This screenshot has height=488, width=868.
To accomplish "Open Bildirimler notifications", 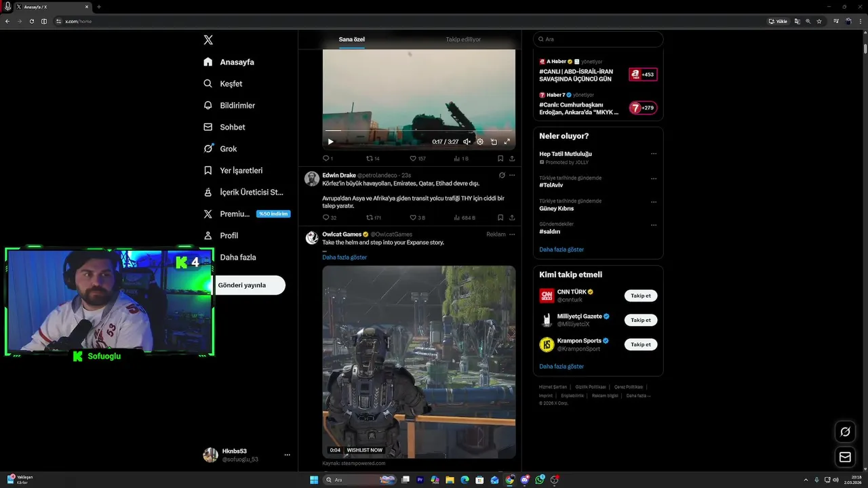I will (229, 105).
